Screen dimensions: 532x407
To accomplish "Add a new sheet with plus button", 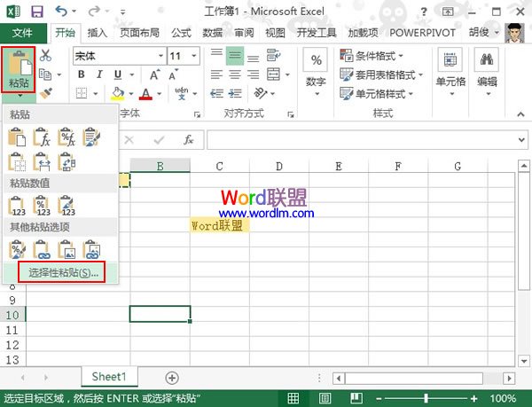I will (x=172, y=378).
